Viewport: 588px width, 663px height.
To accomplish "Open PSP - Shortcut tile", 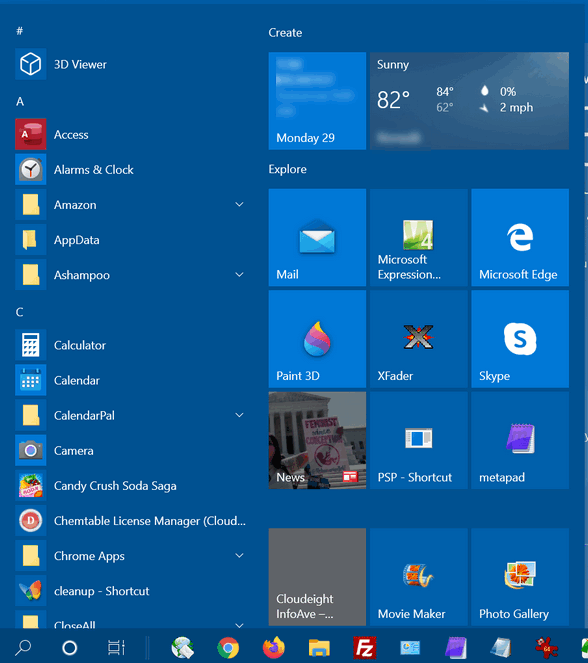I will tap(418, 441).
